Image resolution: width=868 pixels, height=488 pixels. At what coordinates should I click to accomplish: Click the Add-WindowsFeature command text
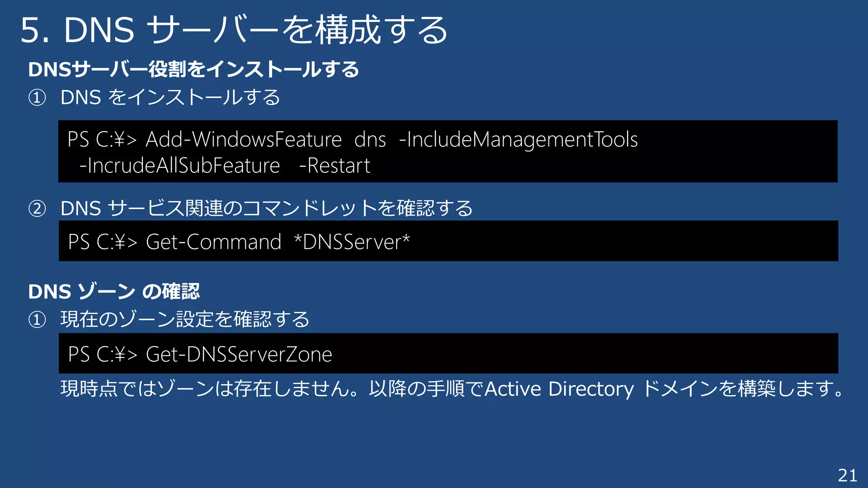click(243, 139)
